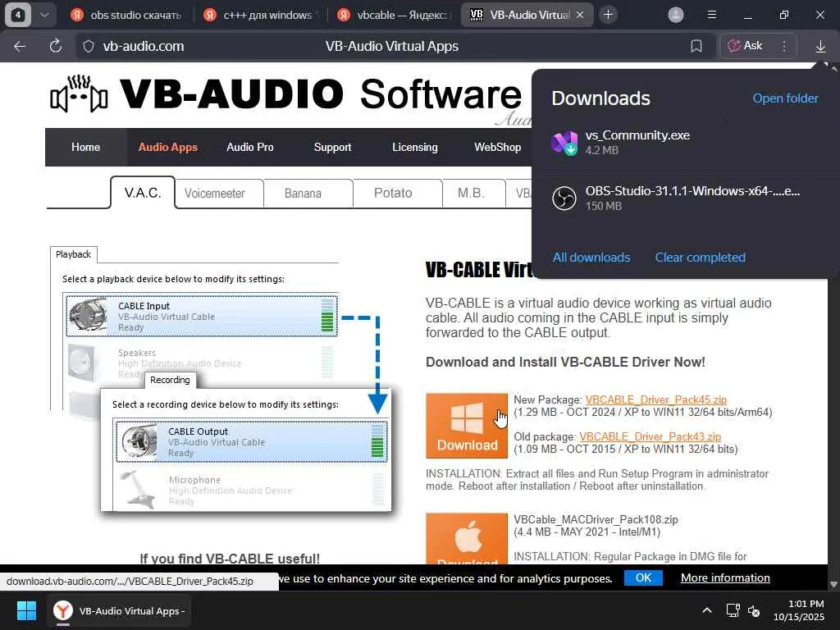
Task: Select the Voicemeeter product tab
Action: click(x=214, y=194)
